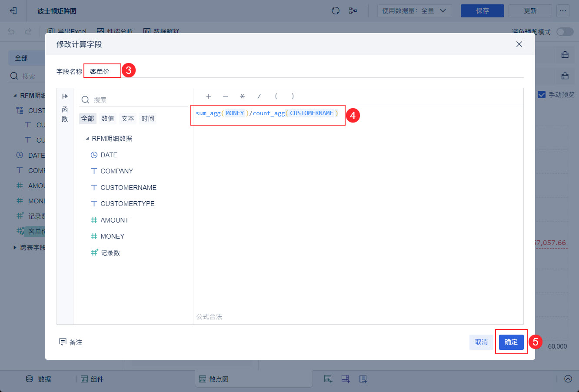Collapse RFM明细 group in background left panel
This screenshot has height=392, width=579.
[15, 96]
